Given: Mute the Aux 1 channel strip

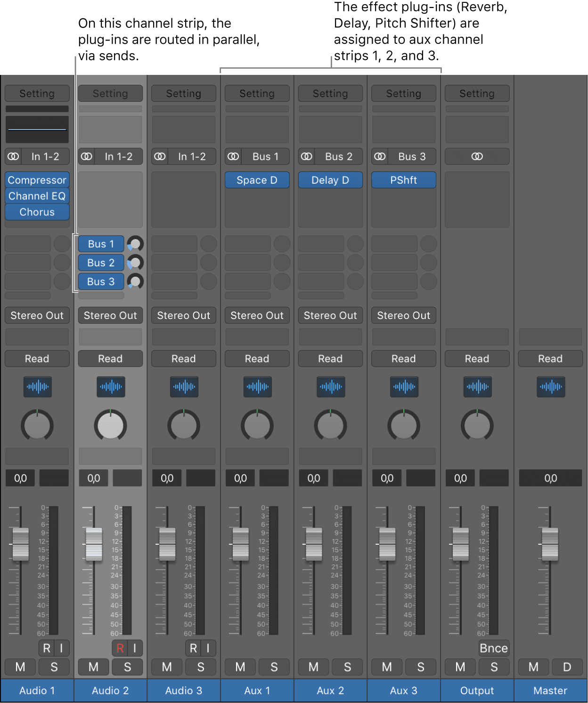Looking at the screenshot, I should tap(240, 667).
